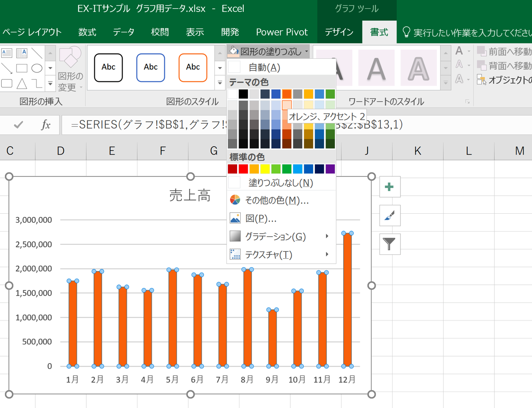Pick the arrow line shape

[7, 68]
